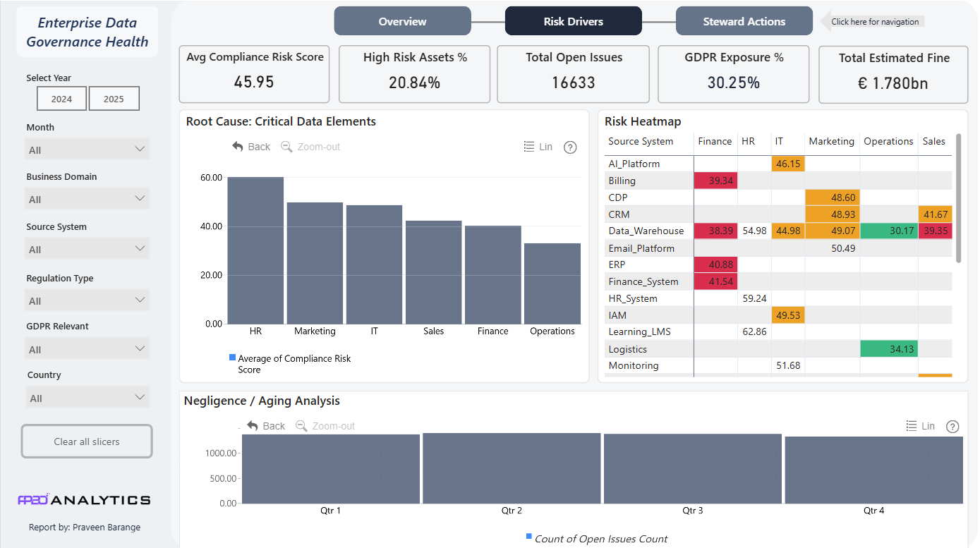Click the HR bar in Root Cause chart
980x548 pixels.
coord(255,250)
